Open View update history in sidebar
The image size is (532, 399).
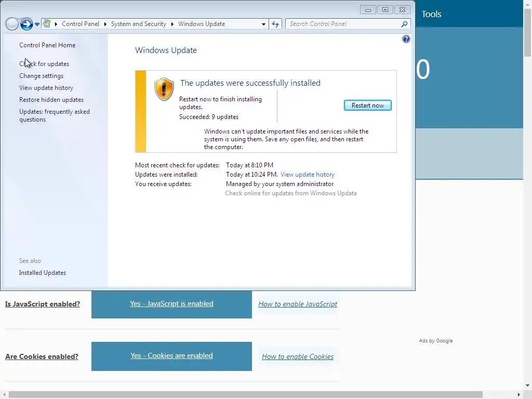coord(46,87)
